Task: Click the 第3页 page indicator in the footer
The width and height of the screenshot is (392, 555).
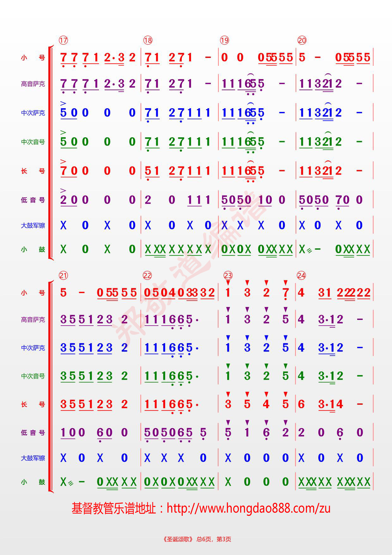Action: pos(224,539)
